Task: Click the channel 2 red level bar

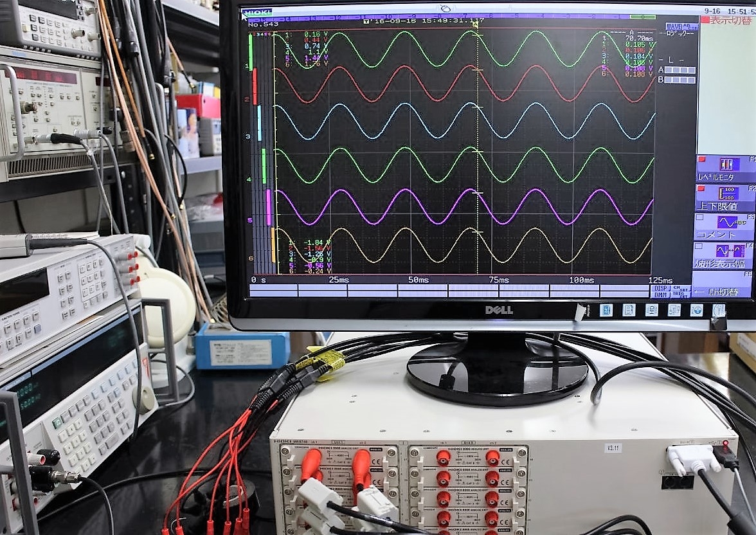Action: tap(255, 86)
